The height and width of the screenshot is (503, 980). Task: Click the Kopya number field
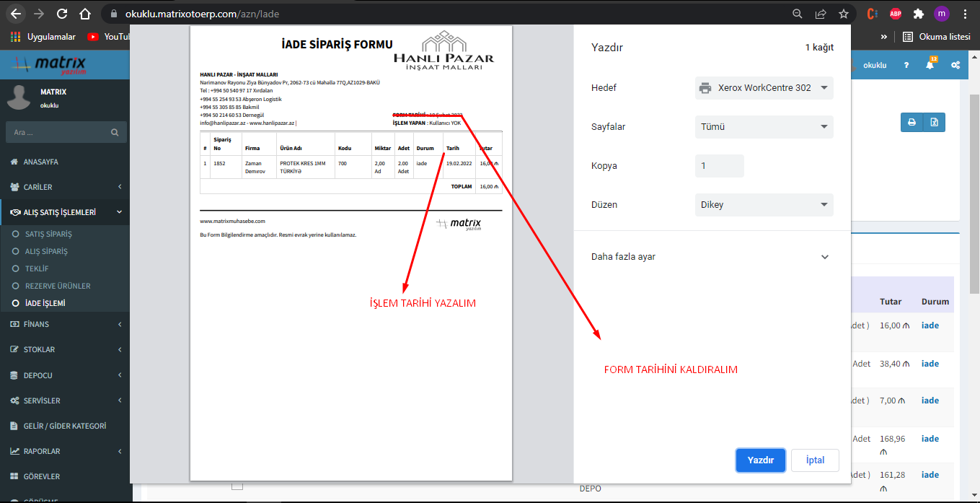pos(719,166)
